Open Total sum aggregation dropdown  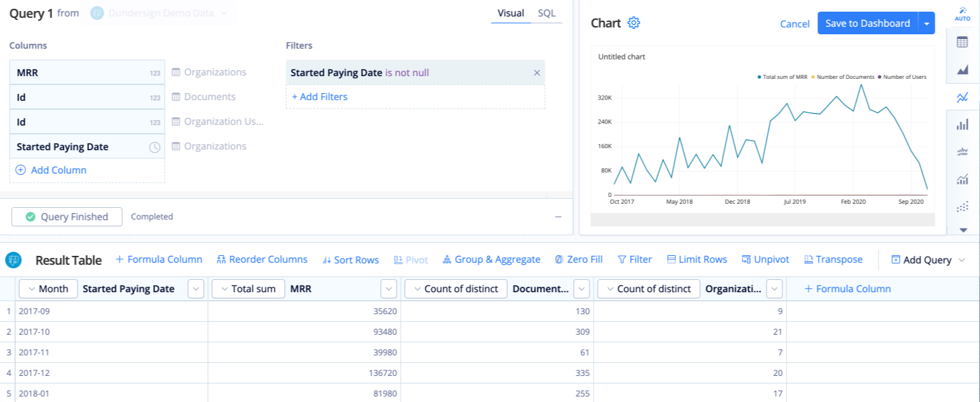pos(248,289)
